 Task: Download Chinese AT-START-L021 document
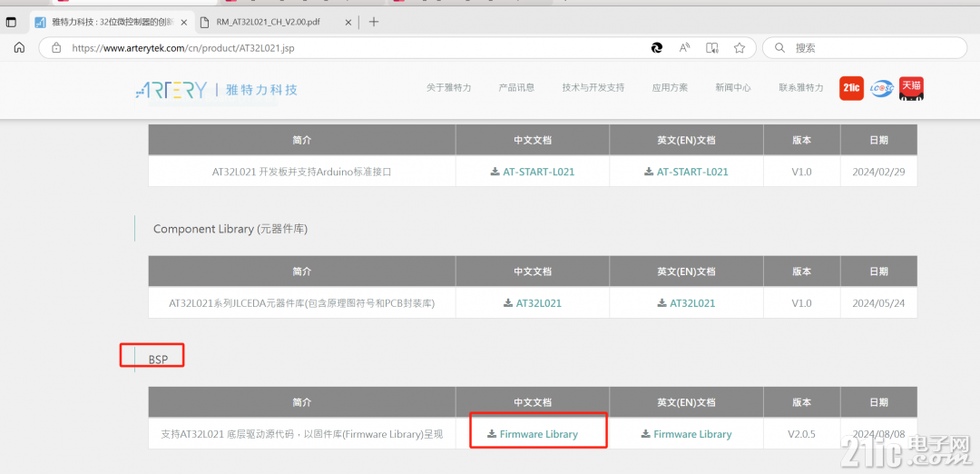tap(533, 172)
